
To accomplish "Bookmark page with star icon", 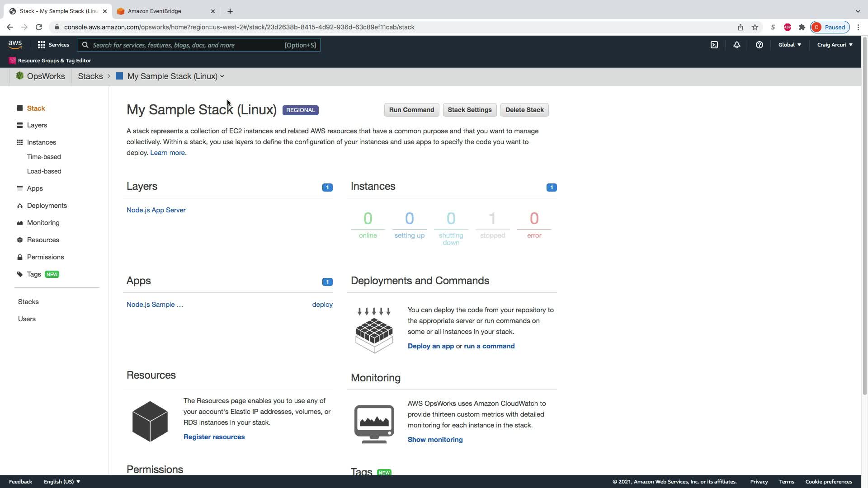I will click(x=755, y=27).
